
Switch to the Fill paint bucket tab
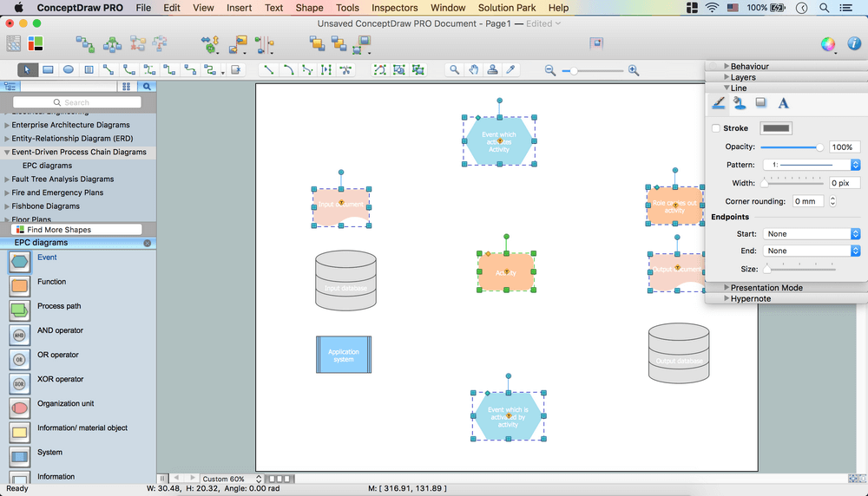740,103
